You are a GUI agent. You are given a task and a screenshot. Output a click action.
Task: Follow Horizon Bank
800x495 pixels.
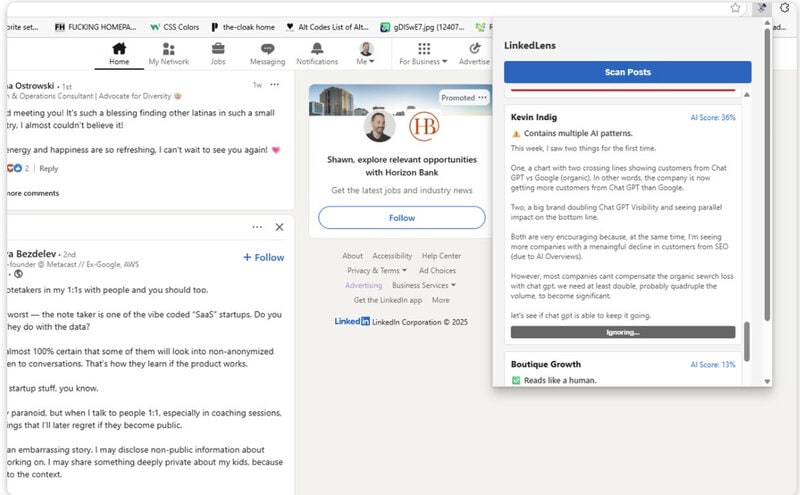pos(402,218)
